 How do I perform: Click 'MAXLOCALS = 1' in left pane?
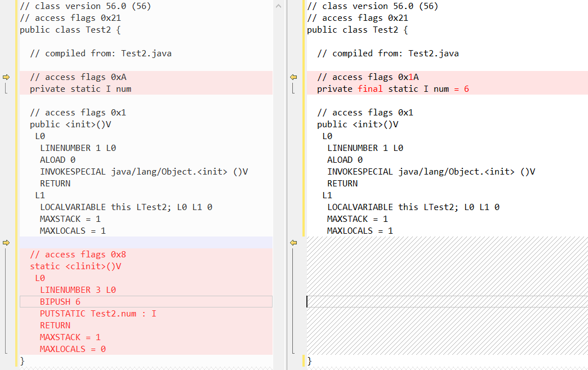click(x=73, y=230)
